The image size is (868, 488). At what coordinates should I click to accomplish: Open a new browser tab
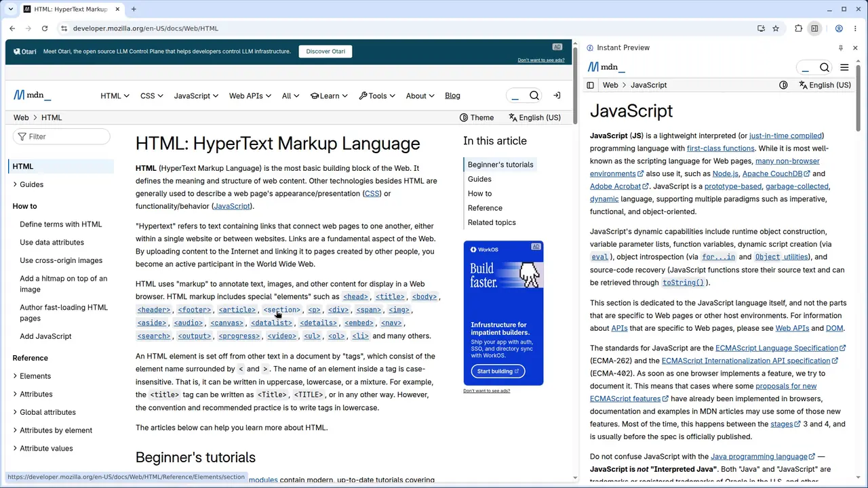coord(134,9)
